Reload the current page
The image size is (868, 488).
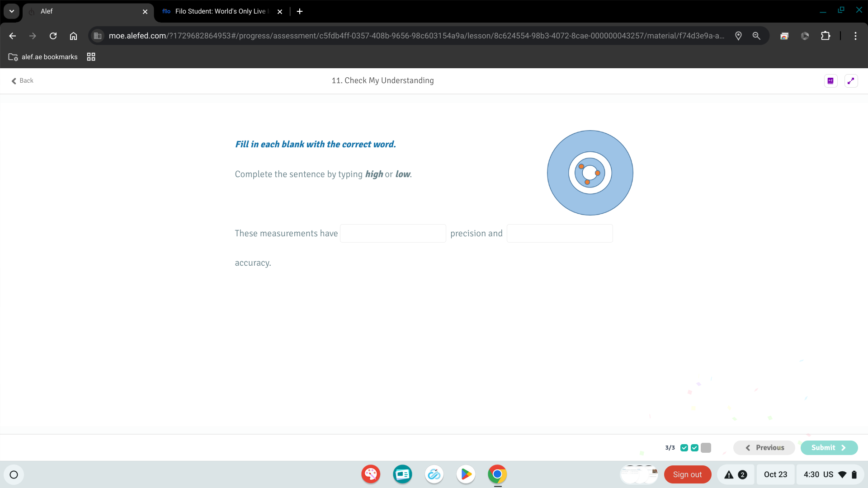(x=53, y=36)
